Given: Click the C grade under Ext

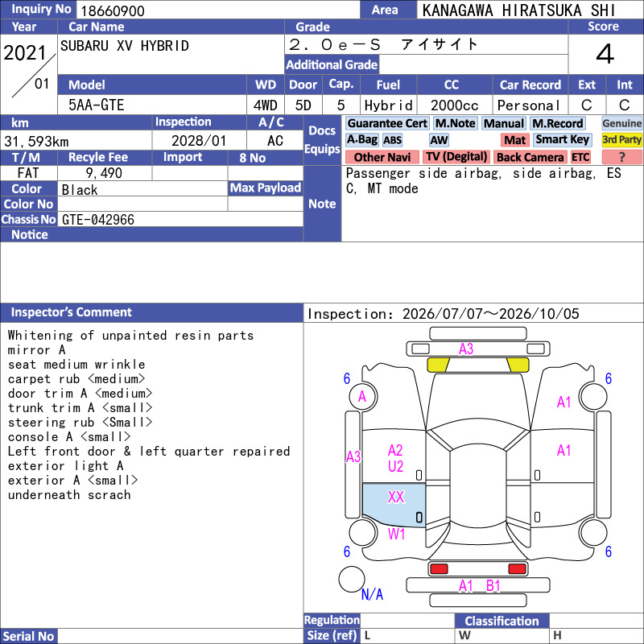Looking at the screenshot, I should (587, 105).
